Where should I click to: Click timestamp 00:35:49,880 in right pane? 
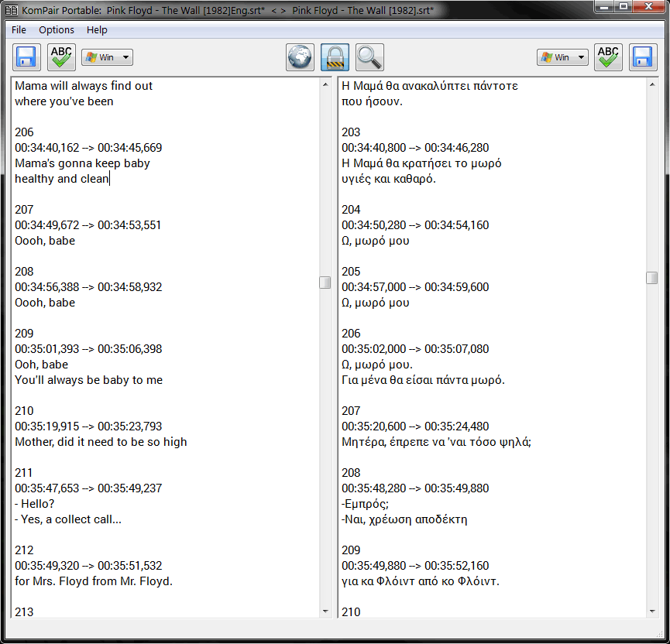tap(374, 565)
